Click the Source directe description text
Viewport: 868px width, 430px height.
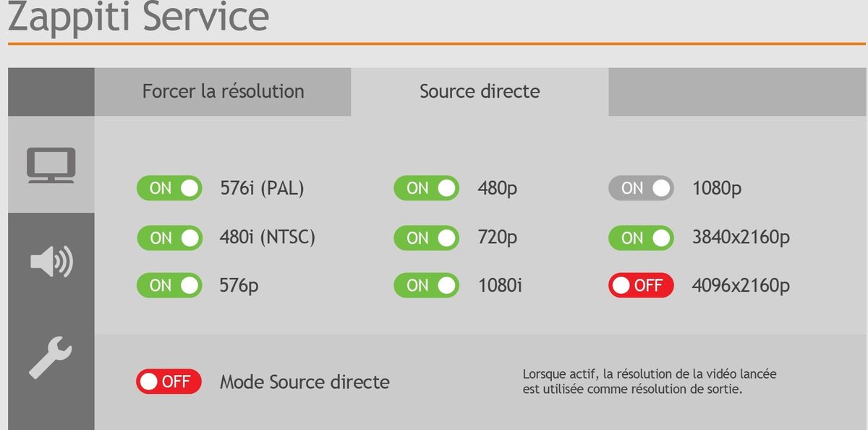(650, 382)
